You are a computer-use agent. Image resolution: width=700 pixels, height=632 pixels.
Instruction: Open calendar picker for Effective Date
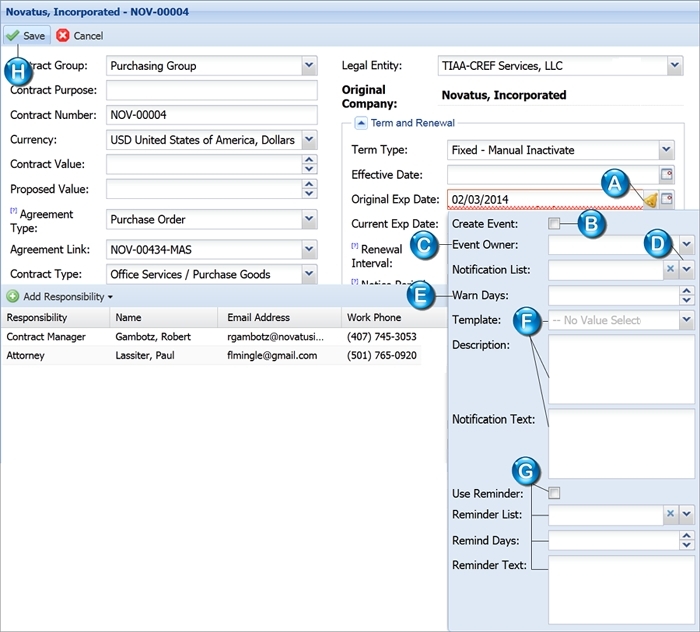[667, 174]
